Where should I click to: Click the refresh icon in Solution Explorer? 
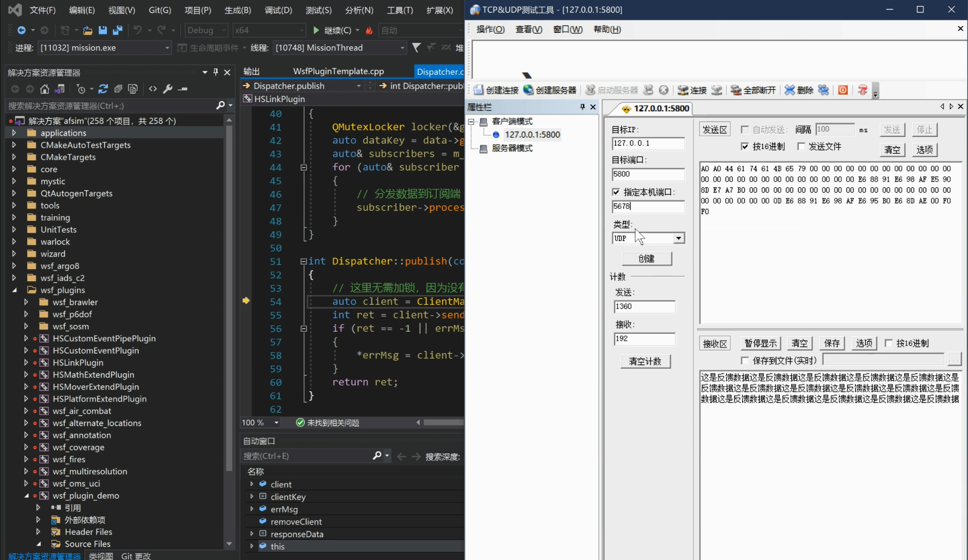pyautogui.click(x=103, y=89)
